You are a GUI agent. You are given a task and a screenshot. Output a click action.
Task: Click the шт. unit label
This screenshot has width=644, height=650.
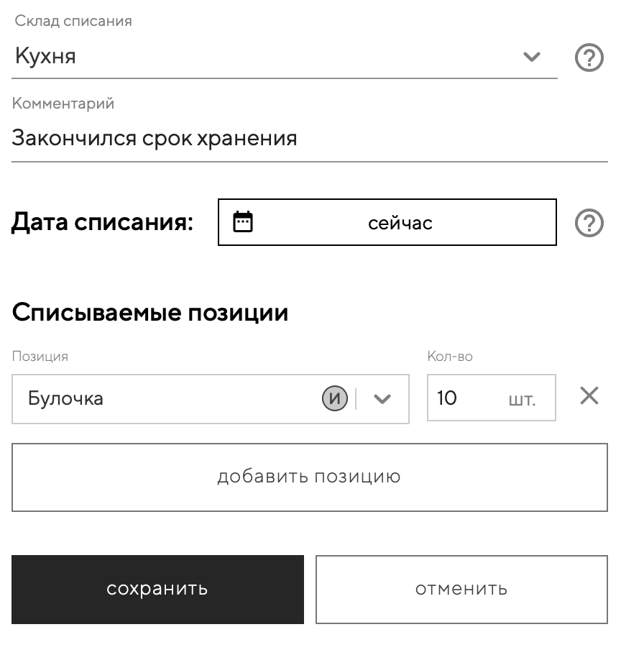pyautogui.click(x=522, y=399)
